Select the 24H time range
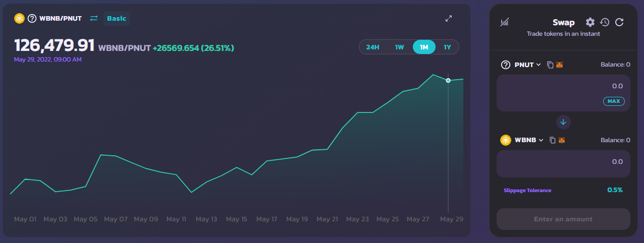 pos(372,47)
